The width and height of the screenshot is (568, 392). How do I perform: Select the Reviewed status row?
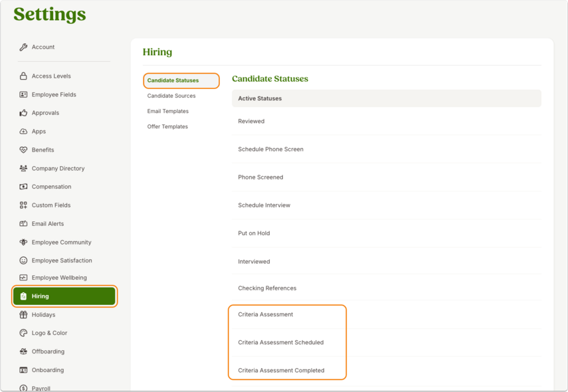click(x=387, y=122)
